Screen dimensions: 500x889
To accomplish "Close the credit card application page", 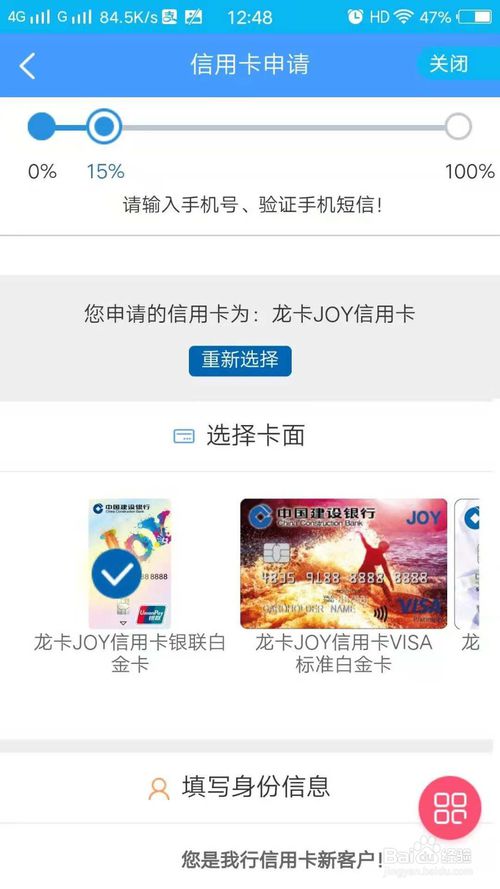I will 449,64.
